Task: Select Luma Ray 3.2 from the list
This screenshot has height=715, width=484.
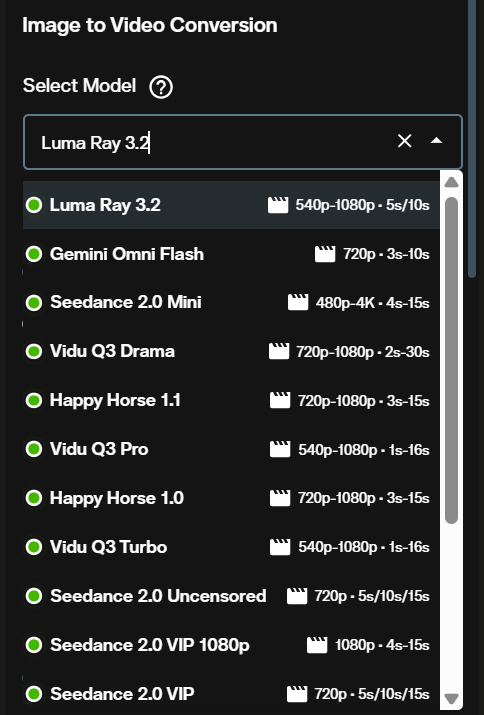Action: 231,205
